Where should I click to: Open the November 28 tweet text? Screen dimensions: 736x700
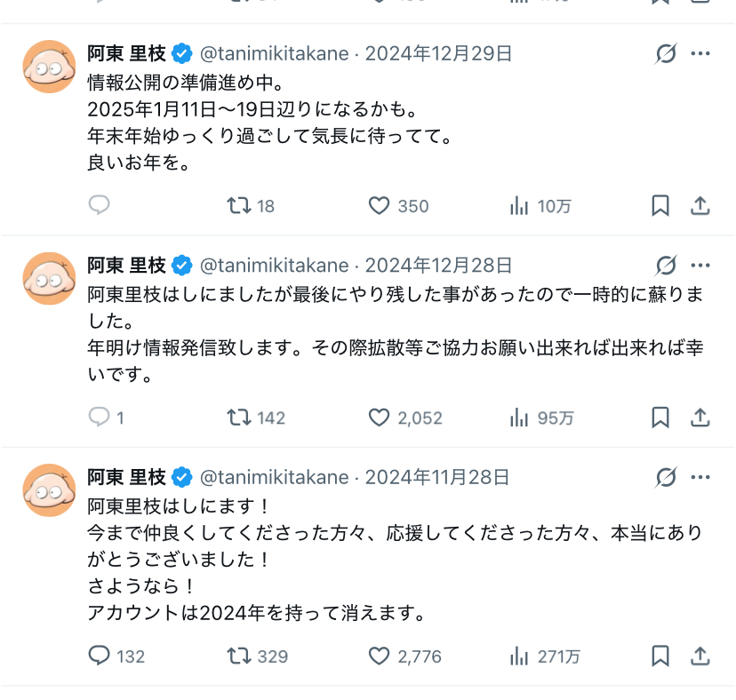(x=356, y=560)
